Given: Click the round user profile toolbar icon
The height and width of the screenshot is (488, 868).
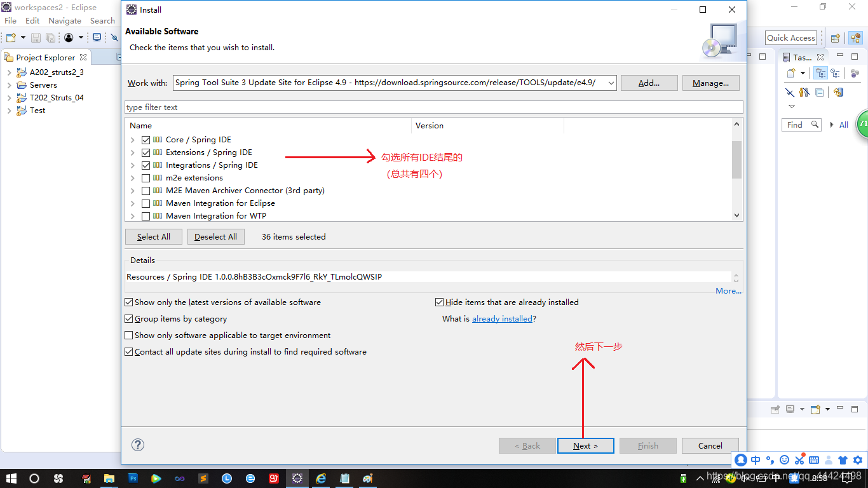Looking at the screenshot, I should [x=69, y=38].
